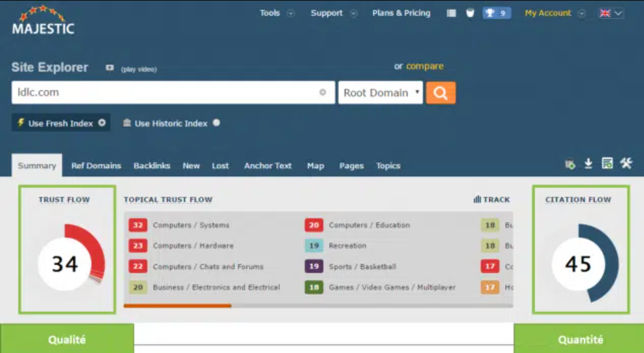Click the TOPICAL TRUST FLOW heading
Viewport: 644px width, 353px height.
[168, 199]
